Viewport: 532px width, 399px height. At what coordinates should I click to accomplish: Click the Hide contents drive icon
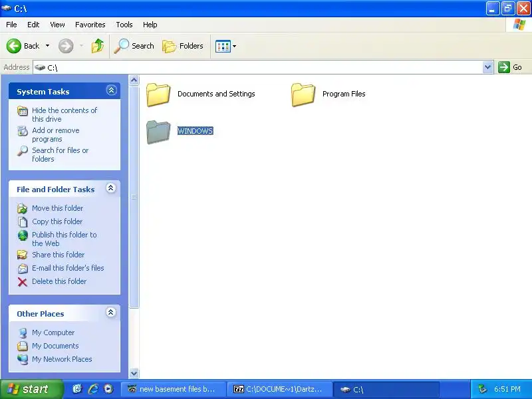23,111
